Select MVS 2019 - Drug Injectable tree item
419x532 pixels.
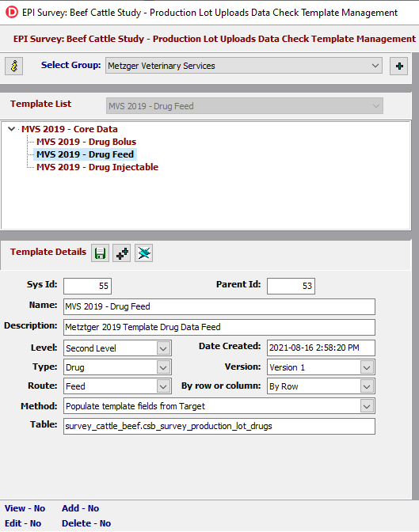pyautogui.click(x=97, y=167)
